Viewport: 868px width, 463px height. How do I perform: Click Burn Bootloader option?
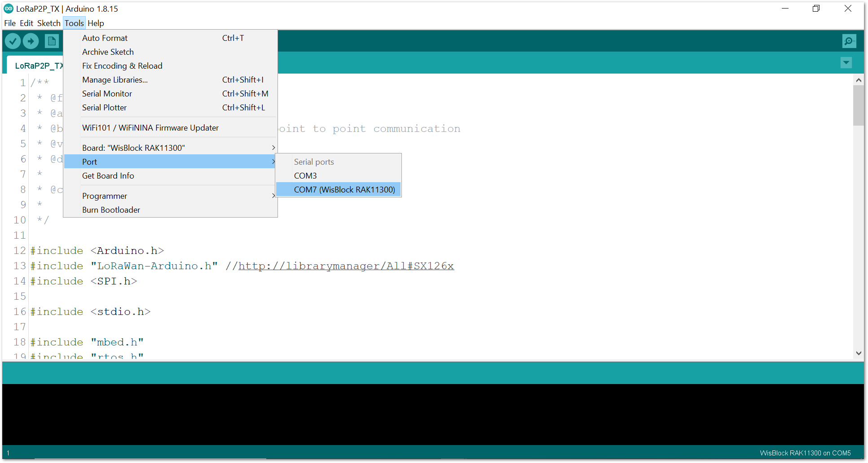111,210
